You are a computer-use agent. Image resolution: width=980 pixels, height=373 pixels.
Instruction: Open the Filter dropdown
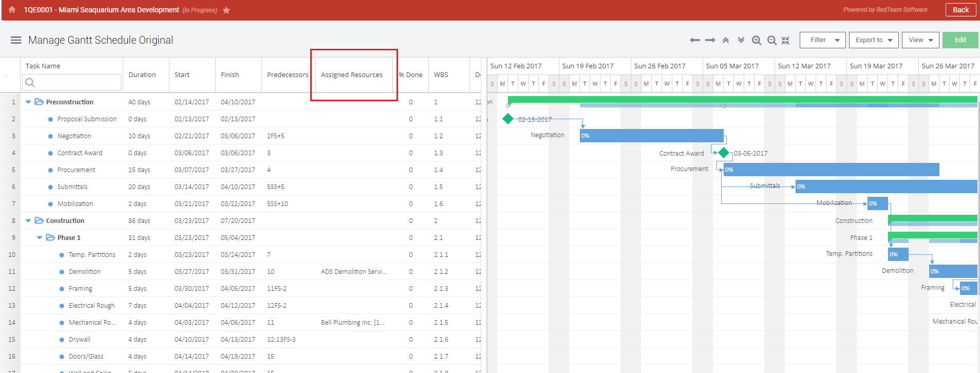tap(822, 40)
